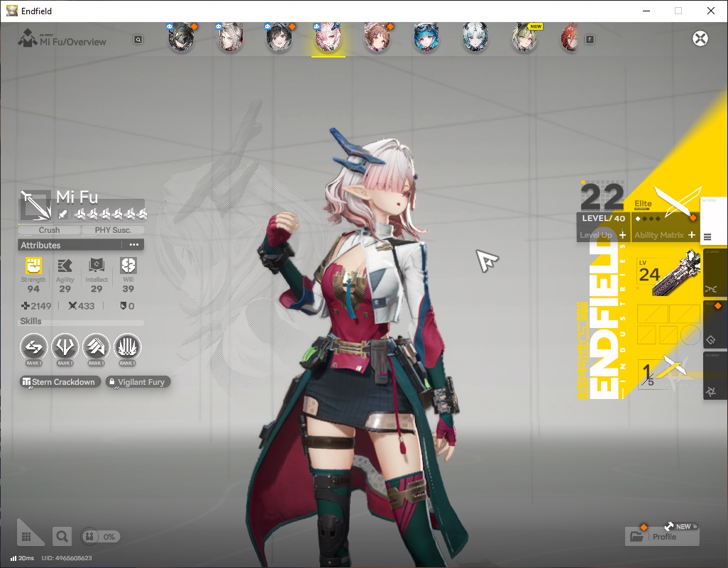Minimize the Endfield window

tap(646, 11)
